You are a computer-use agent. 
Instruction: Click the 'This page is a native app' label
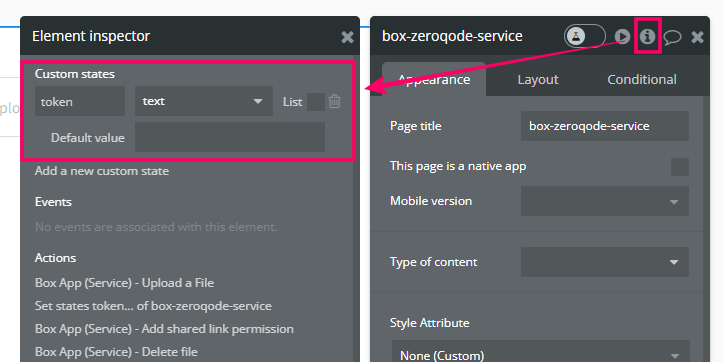pyautogui.click(x=458, y=166)
